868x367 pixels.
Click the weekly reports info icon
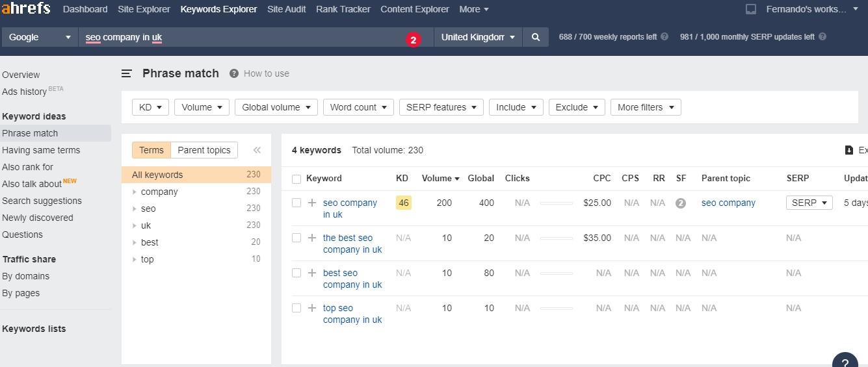[x=664, y=37]
